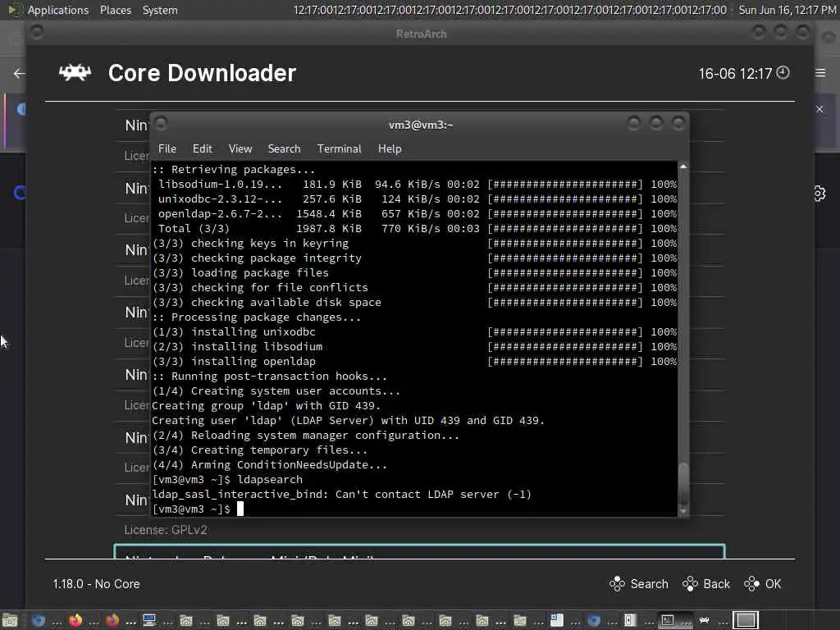Click ':: Retrieving packages...' terminal line

pos(234,169)
